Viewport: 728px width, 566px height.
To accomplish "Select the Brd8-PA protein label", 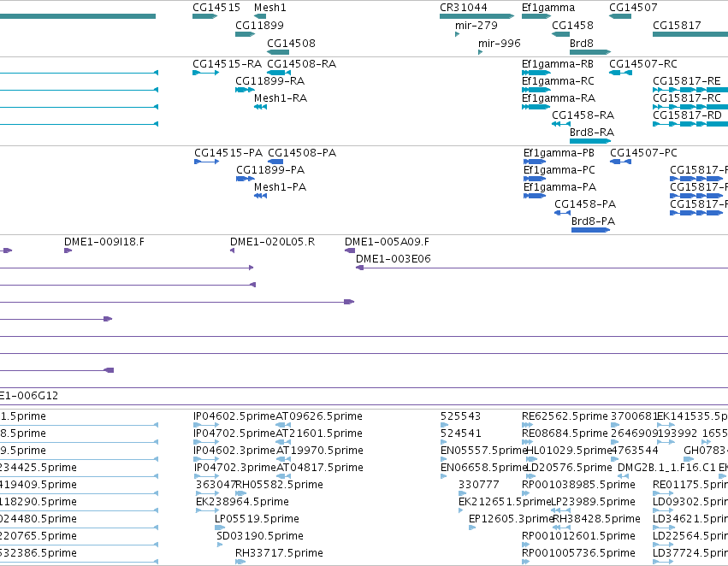I will (x=594, y=221).
